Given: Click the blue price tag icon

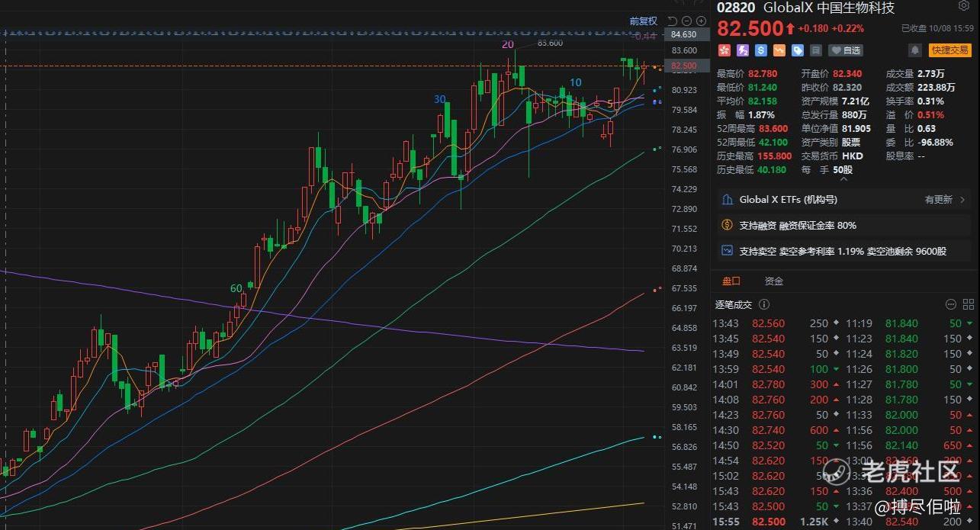Looking at the screenshot, I should (798, 50).
